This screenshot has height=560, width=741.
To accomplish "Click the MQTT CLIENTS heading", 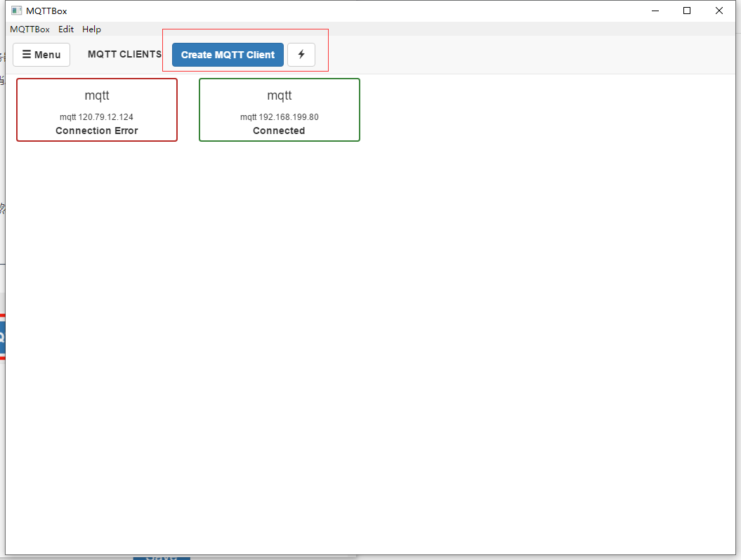I will (x=124, y=54).
